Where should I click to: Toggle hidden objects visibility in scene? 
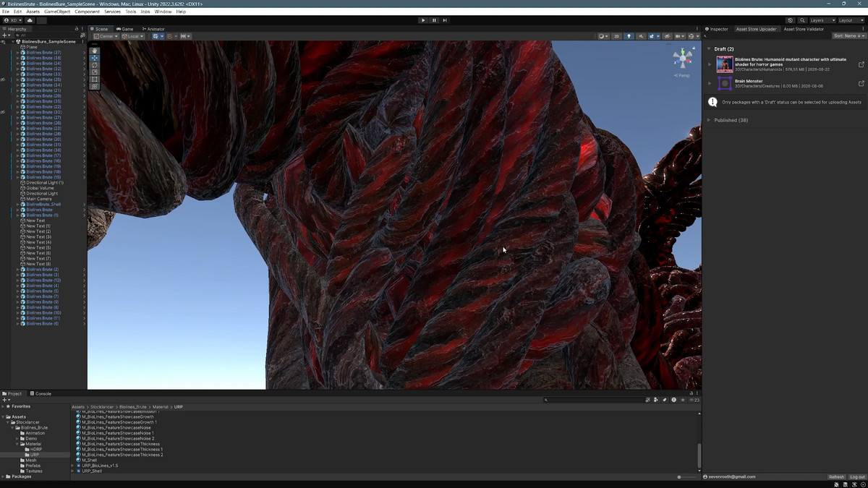click(666, 36)
